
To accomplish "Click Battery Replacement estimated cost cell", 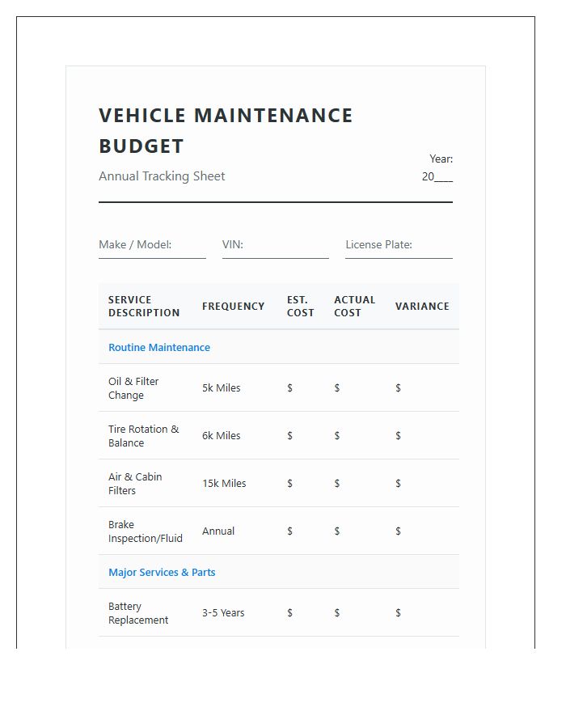I will click(x=301, y=613).
